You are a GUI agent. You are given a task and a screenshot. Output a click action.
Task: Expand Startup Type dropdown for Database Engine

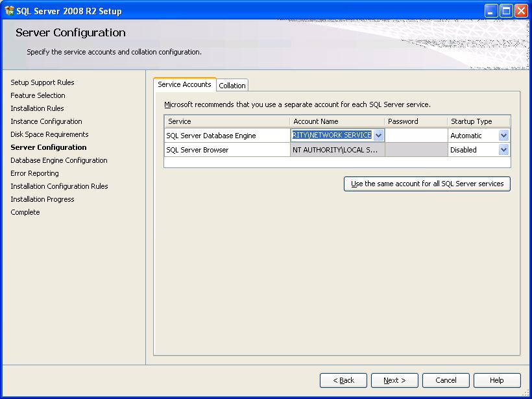[x=503, y=136]
